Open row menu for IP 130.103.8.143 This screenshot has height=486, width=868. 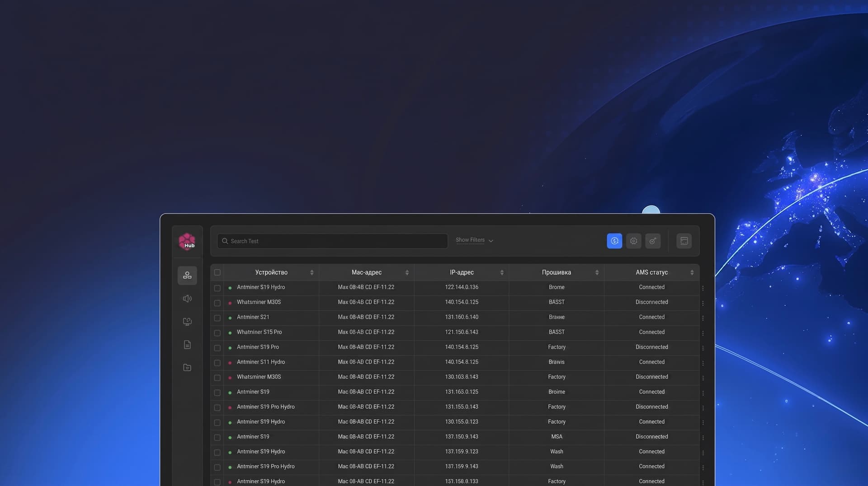click(703, 378)
